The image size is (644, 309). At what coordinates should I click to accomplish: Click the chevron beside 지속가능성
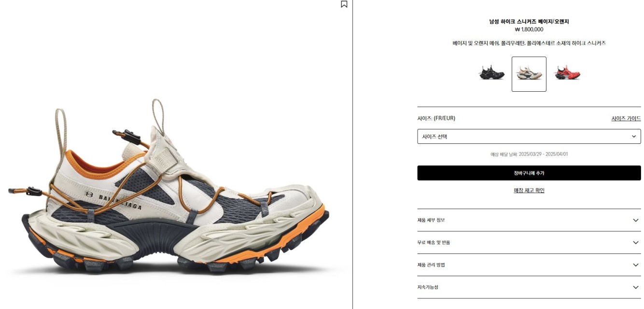coord(635,287)
